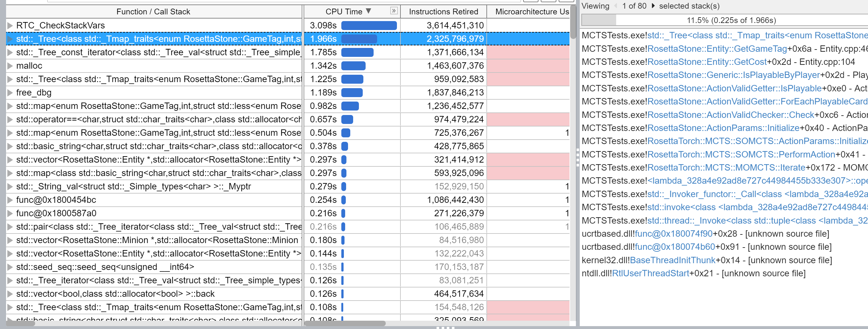
Task: Expand CPU Time column with double chevron
Action: (x=393, y=11)
